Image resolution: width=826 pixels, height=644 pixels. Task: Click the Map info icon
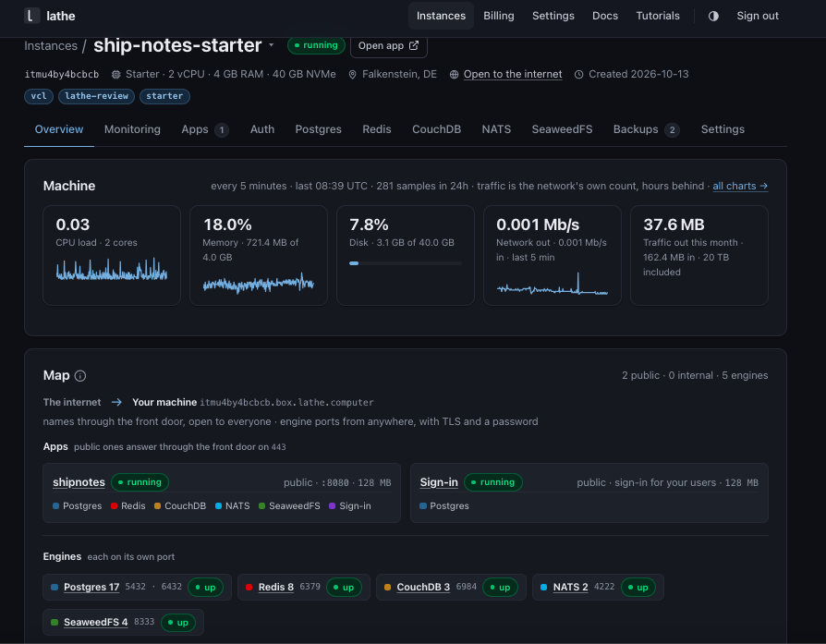pos(80,376)
